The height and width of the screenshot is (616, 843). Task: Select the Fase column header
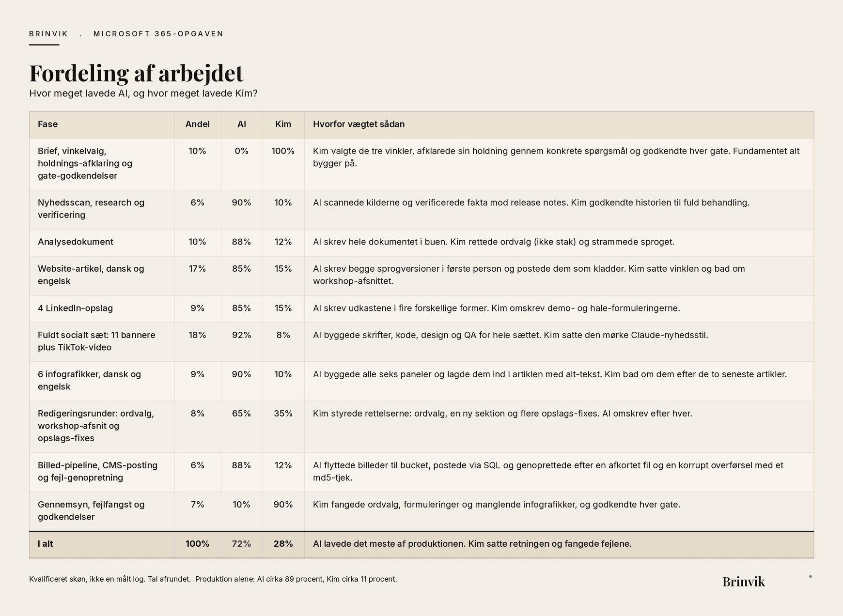pos(48,124)
